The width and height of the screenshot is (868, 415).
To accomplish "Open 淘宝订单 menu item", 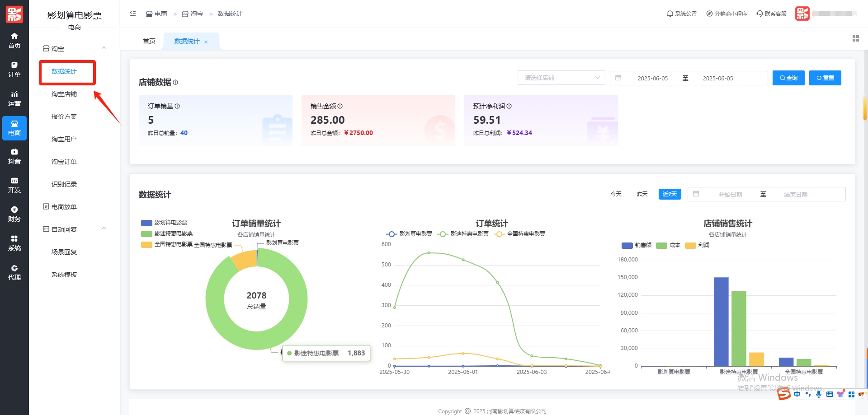I will click(64, 162).
